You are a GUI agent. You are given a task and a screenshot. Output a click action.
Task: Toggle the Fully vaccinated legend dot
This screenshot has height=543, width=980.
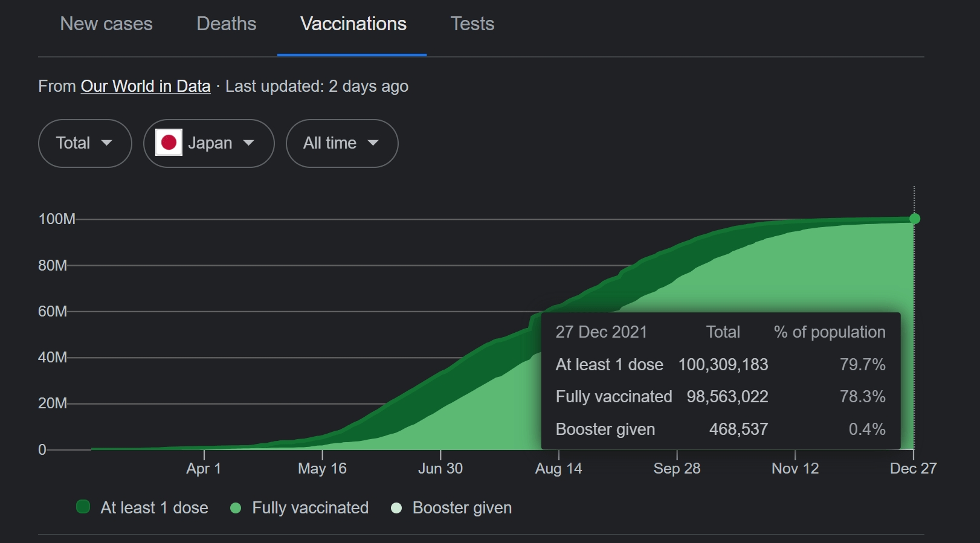pyautogui.click(x=236, y=508)
